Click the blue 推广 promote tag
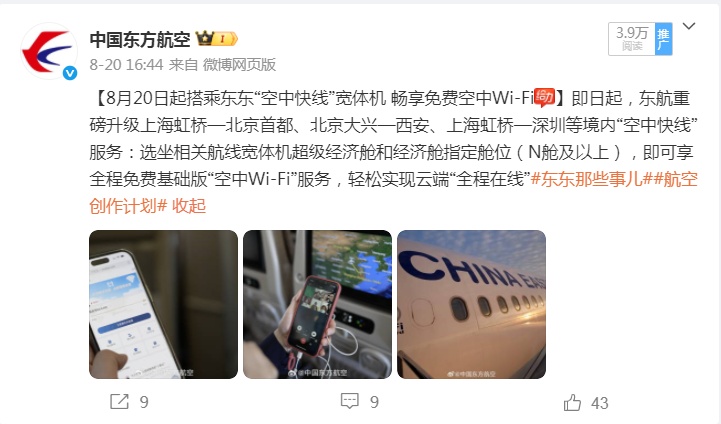 pyautogui.click(x=664, y=39)
